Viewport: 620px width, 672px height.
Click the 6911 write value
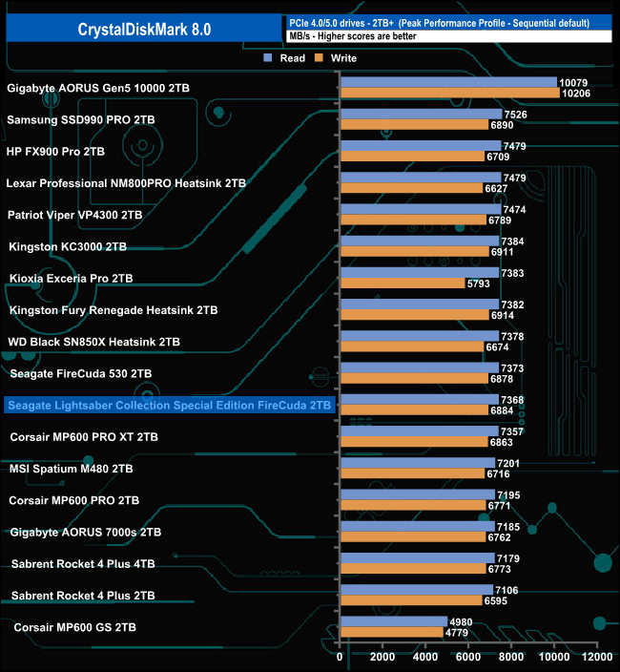point(503,252)
